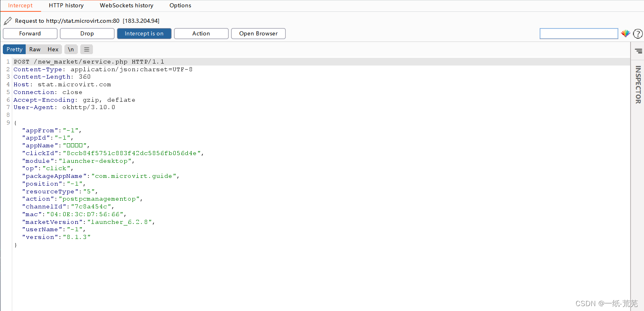Click the pencil edit target icon

tap(8, 21)
